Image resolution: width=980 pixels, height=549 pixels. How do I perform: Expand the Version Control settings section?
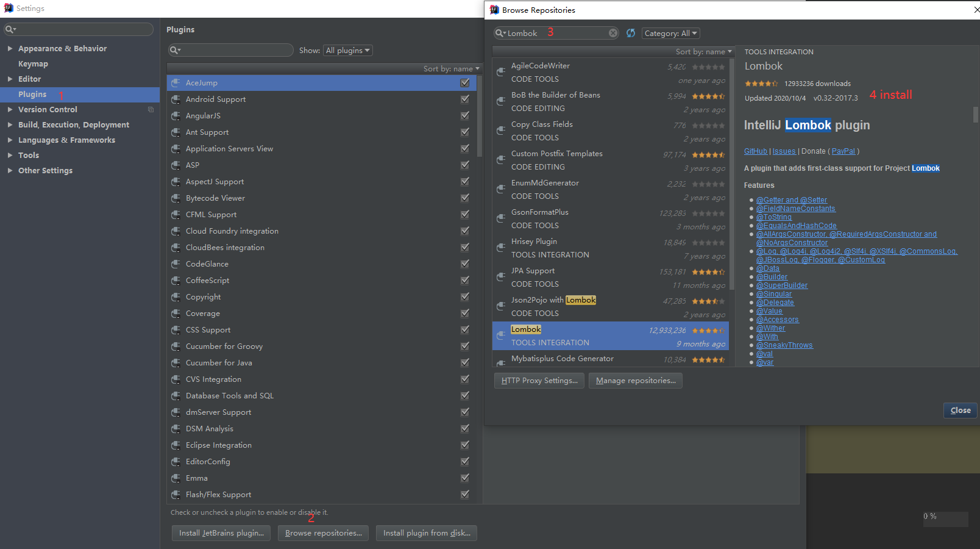pos(10,109)
